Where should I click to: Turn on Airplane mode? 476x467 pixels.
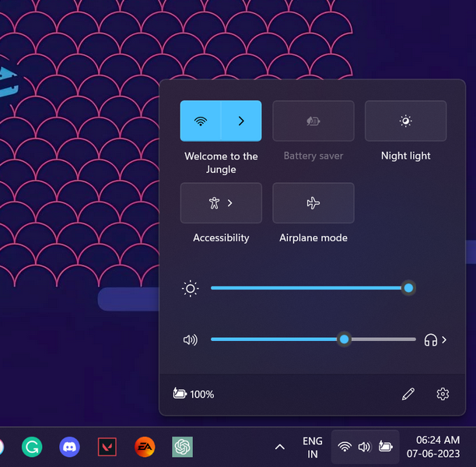(313, 203)
